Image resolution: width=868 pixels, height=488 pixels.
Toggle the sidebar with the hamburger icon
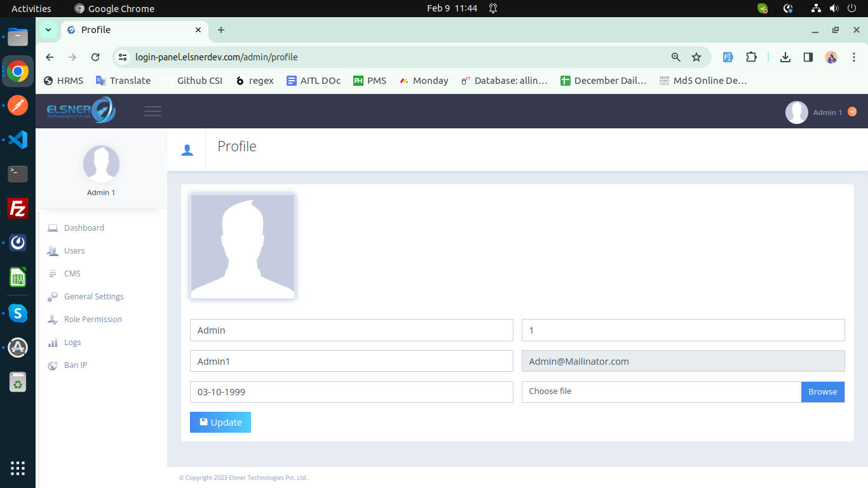pyautogui.click(x=153, y=111)
